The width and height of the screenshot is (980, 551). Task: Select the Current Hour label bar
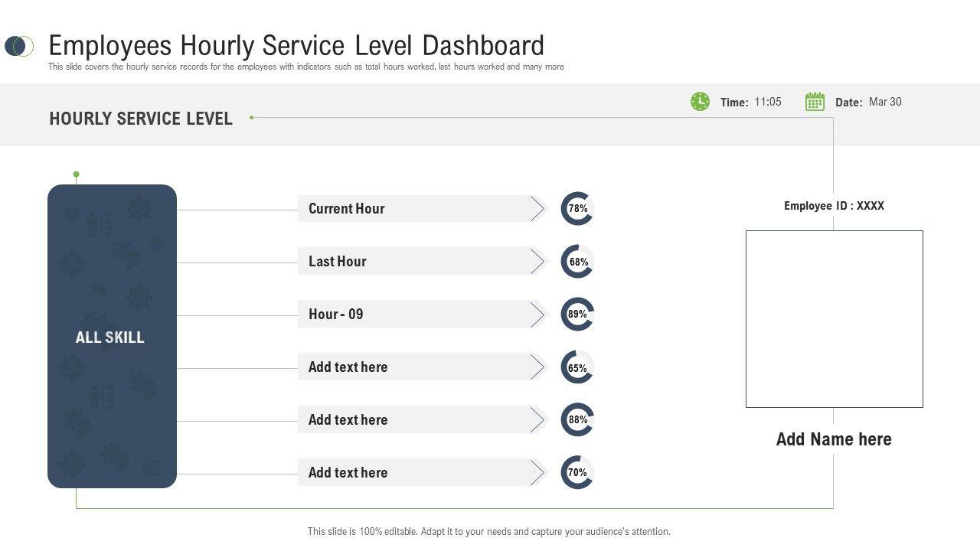coord(413,209)
